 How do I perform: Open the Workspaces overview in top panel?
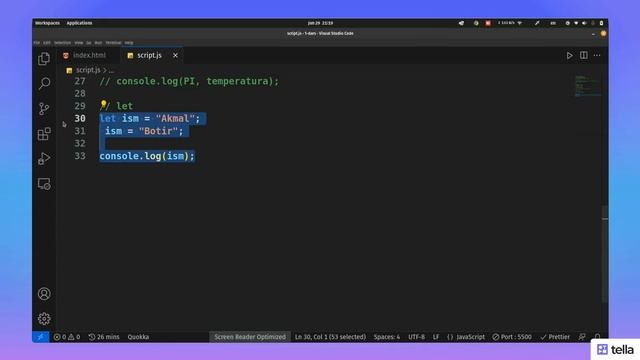click(x=47, y=23)
